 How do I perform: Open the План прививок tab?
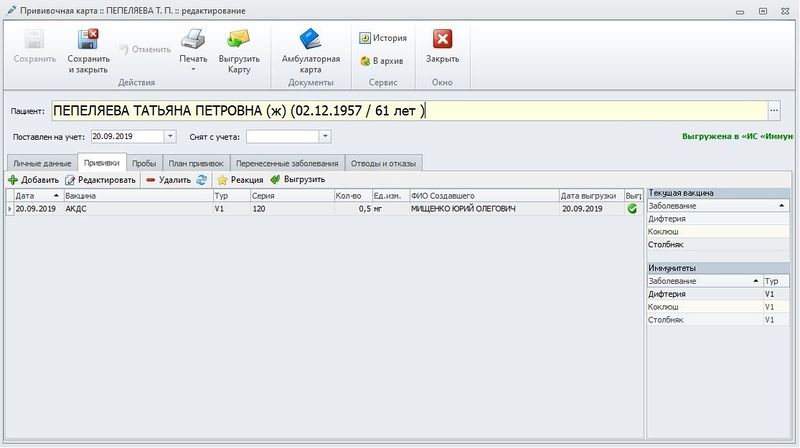click(x=196, y=162)
